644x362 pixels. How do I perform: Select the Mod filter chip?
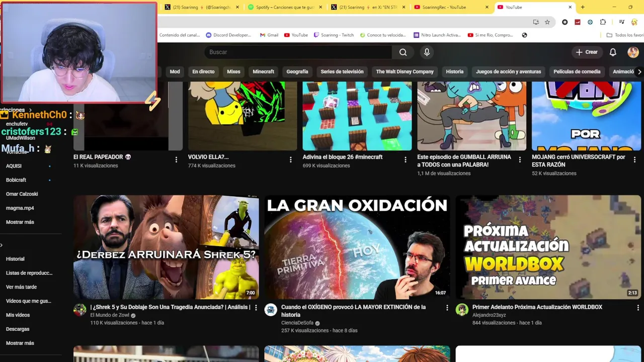tap(175, 71)
